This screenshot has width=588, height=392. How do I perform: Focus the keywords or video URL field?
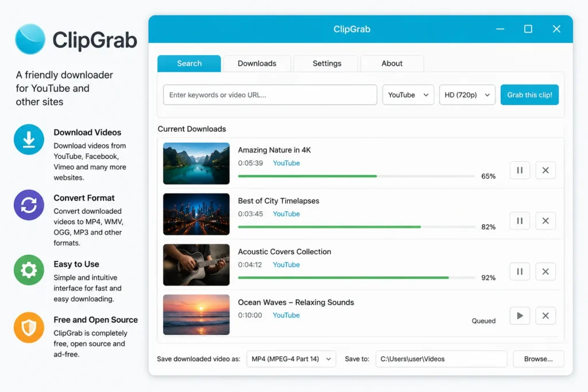point(270,95)
